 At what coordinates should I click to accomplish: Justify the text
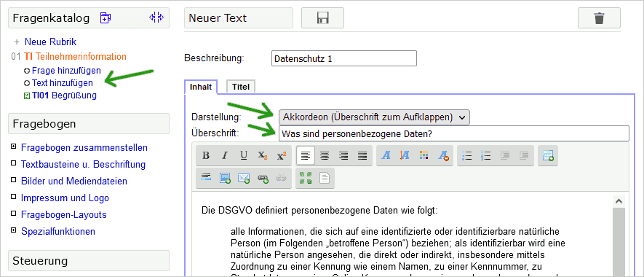pos(362,155)
